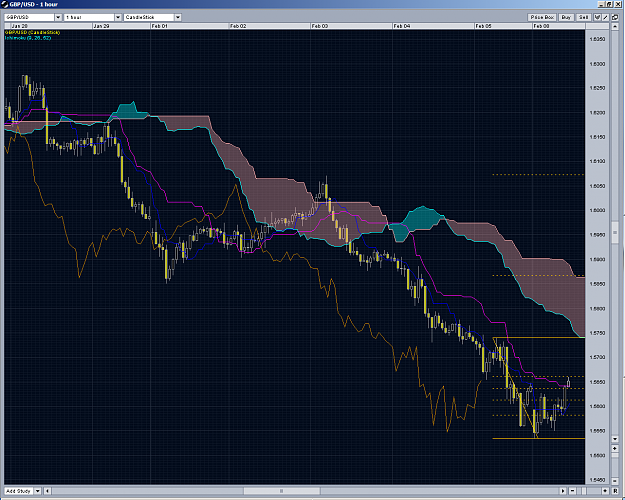
Task: Open the Add Study dropdown arrow
Action: pos(38,491)
